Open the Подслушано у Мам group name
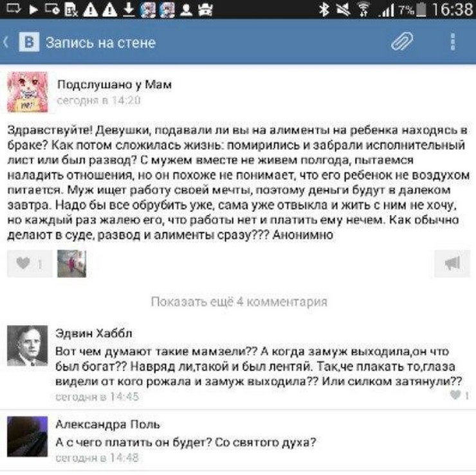 [x=114, y=84]
